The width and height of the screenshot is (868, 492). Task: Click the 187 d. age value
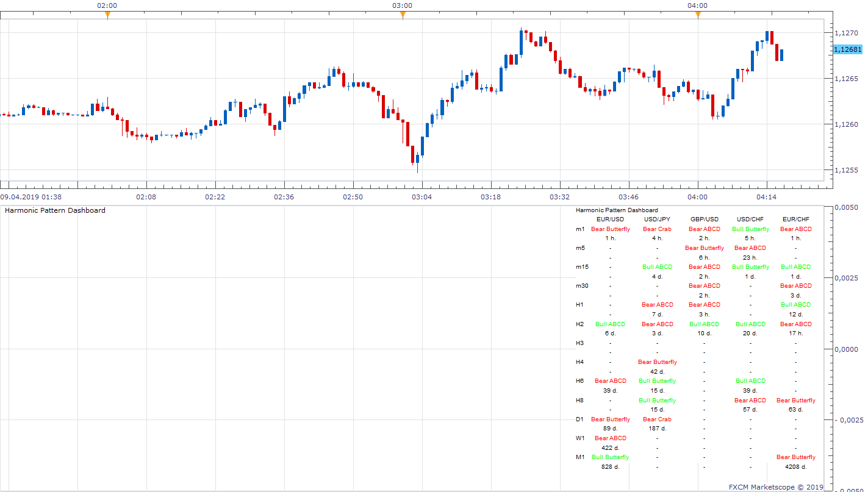657,429
